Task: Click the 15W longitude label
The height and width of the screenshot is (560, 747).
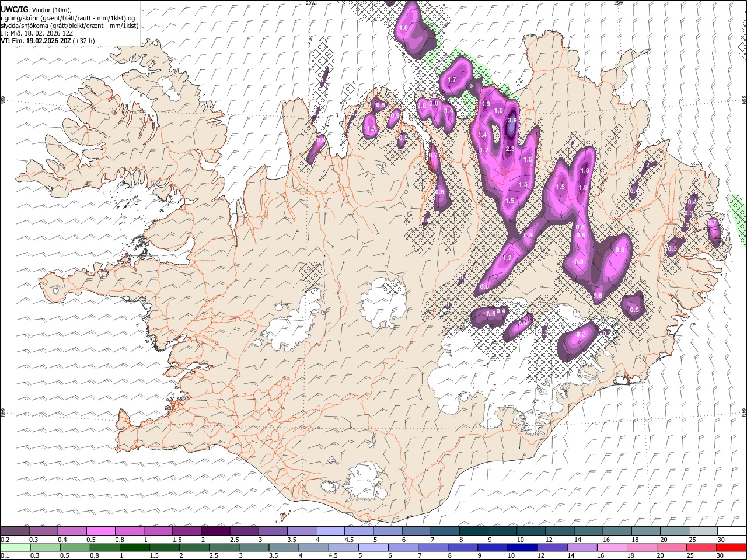Action: [618, 3]
